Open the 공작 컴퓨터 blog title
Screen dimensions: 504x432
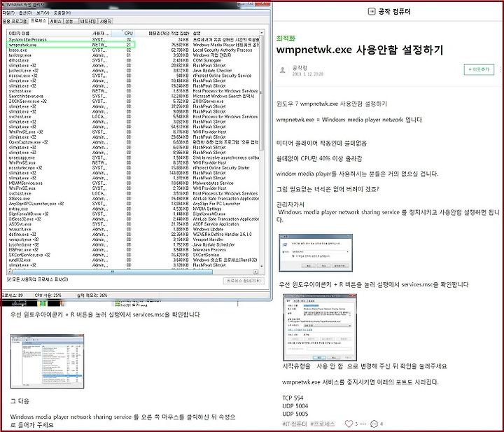coord(394,12)
